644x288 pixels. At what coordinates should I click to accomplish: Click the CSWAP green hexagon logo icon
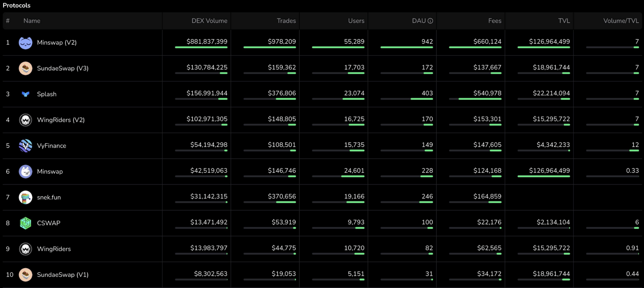[25, 223]
